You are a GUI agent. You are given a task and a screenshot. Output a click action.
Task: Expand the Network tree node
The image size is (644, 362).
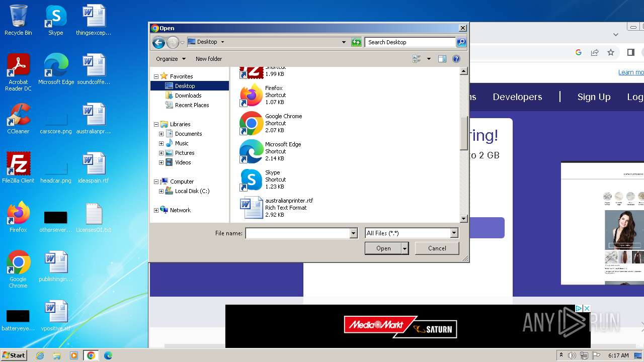coord(156,210)
